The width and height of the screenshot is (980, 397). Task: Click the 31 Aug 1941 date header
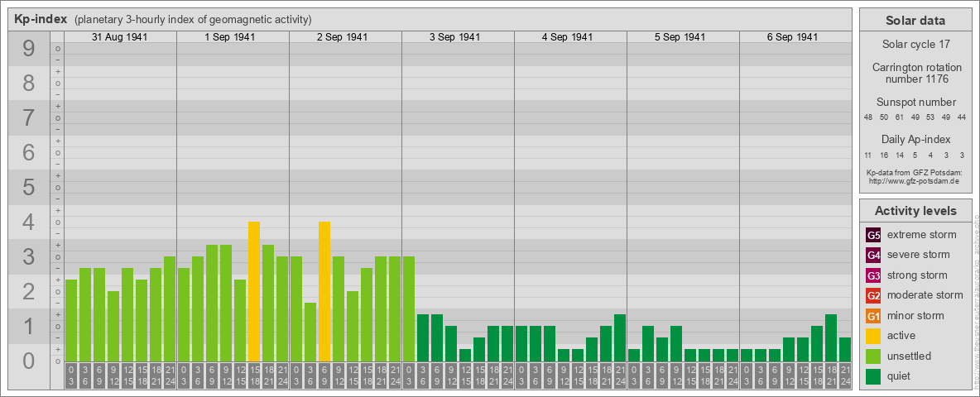(x=119, y=37)
